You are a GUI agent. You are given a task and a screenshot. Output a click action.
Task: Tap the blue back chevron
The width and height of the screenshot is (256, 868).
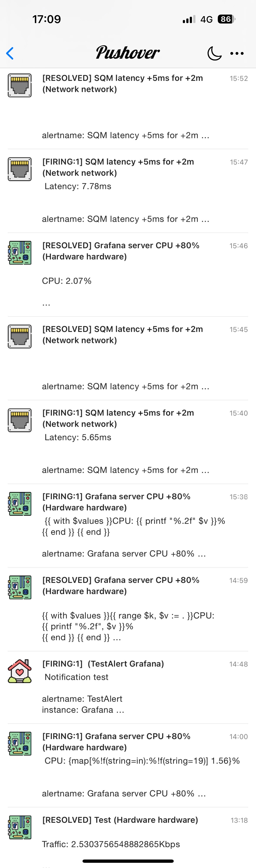pyautogui.click(x=10, y=53)
